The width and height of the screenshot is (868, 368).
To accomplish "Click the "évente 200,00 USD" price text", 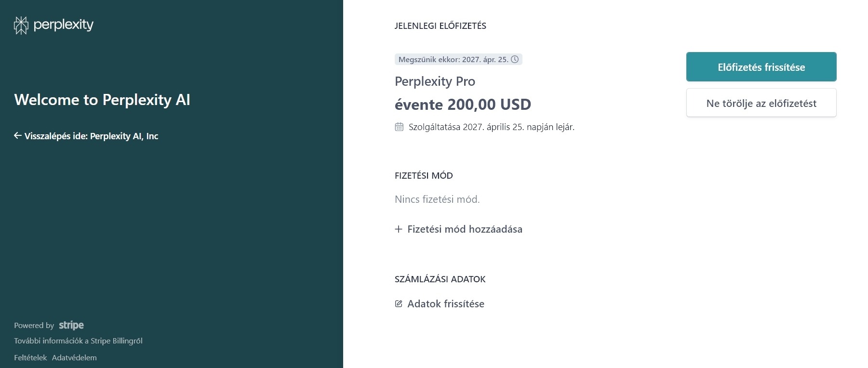I will pos(463,105).
